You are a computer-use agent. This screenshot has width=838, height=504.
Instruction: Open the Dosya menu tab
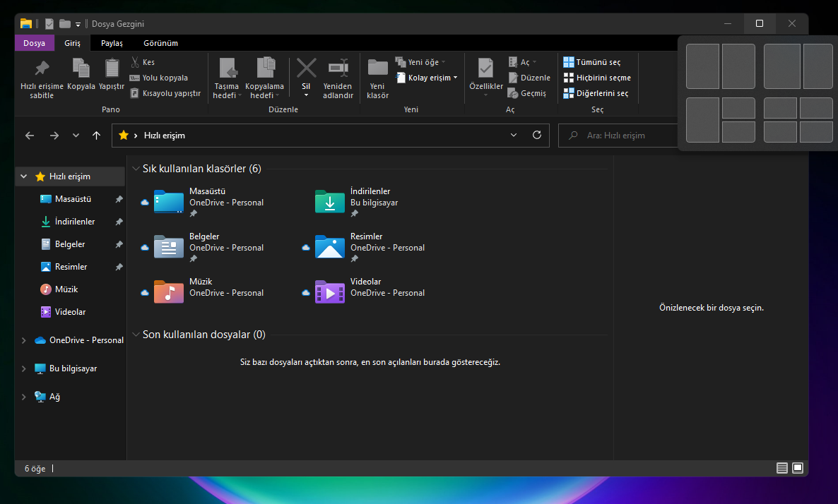pyautogui.click(x=34, y=43)
